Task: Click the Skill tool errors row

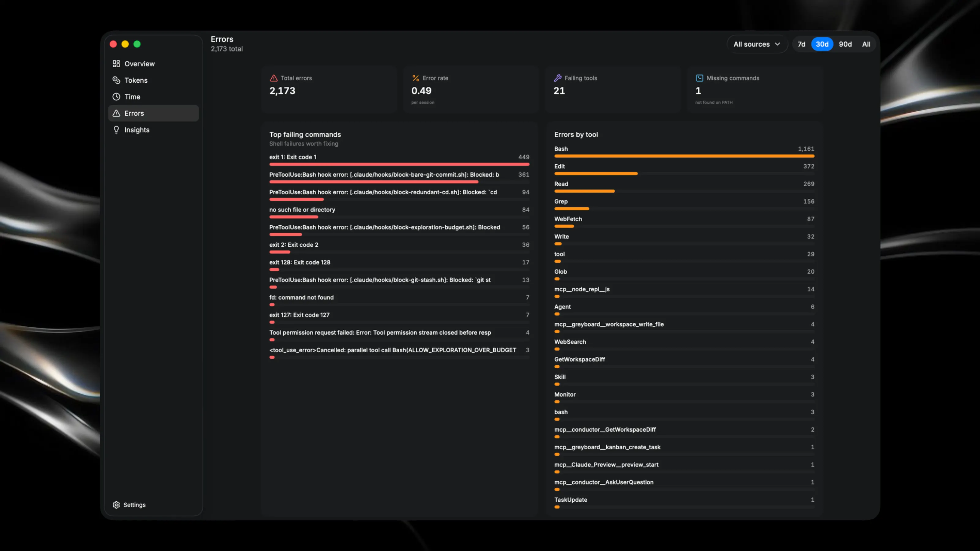Action: (684, 380)
